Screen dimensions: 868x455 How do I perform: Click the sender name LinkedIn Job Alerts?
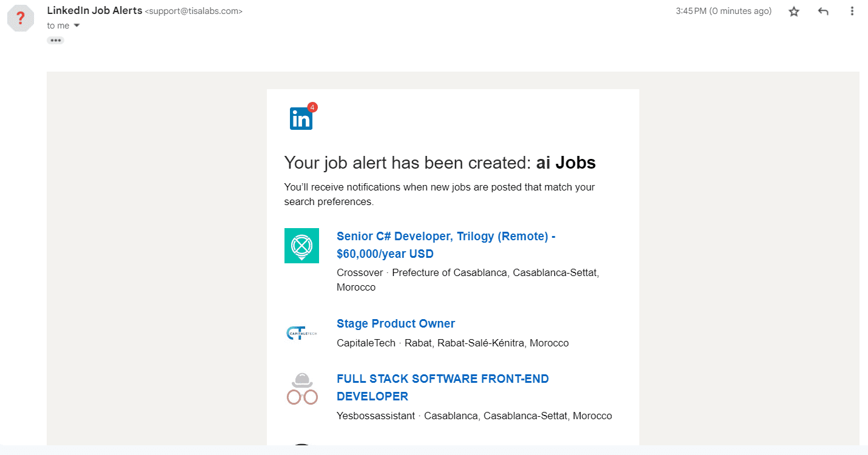[x=95, y=10]
